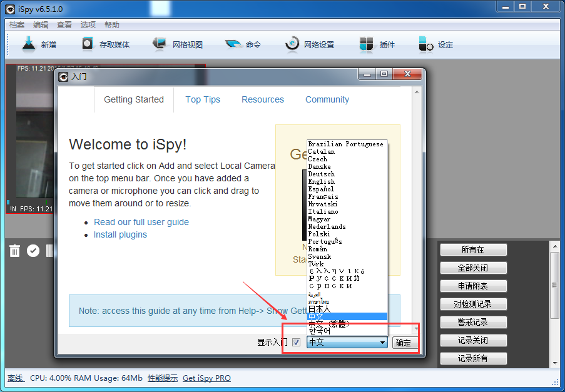Select Español in language list

347,189
